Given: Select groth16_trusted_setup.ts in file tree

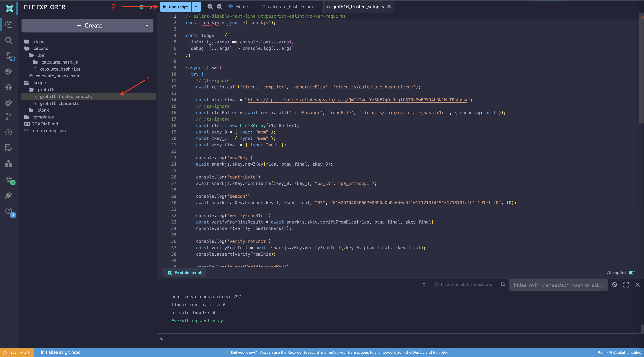Looking at the screenshot, I should [x=89, y=96].
